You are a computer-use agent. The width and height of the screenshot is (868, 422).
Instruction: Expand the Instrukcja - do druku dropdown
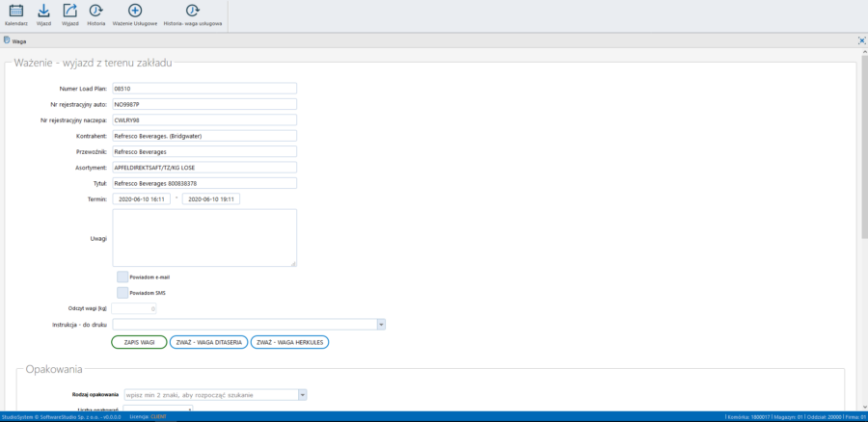point(381,325)
